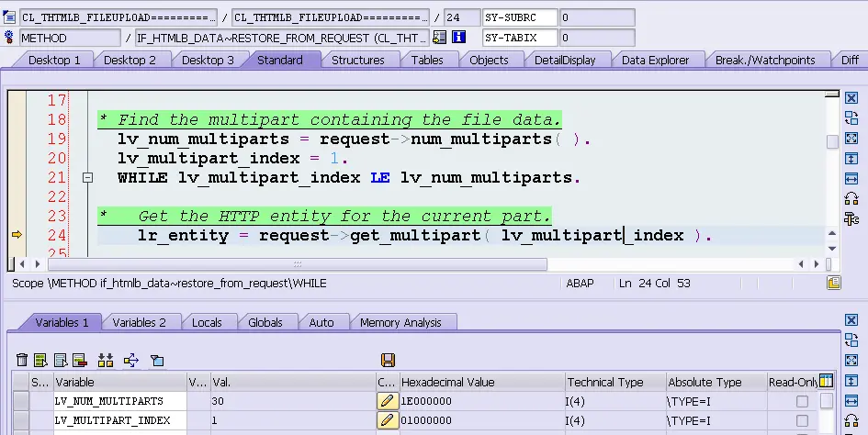This screenshot has width=868, height=435.
Task: Open the Objects tab
Action: coord(489,60)
